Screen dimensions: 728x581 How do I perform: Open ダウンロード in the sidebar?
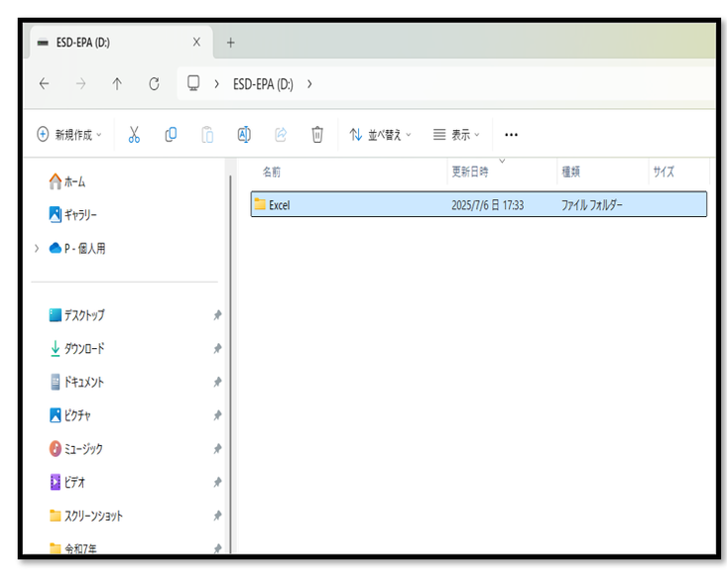coord(76,349)
